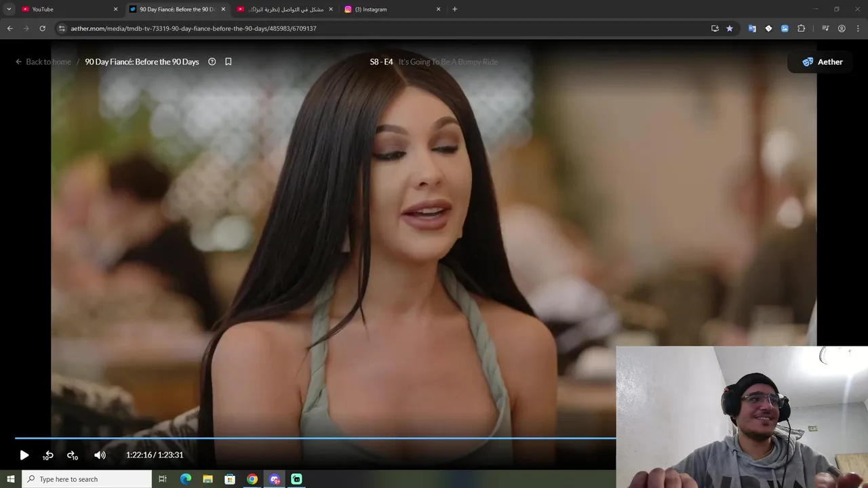The height and width of the screenshot is (488, 868).
Task: Open the white tag extension icon
Action: click(768, 28)
